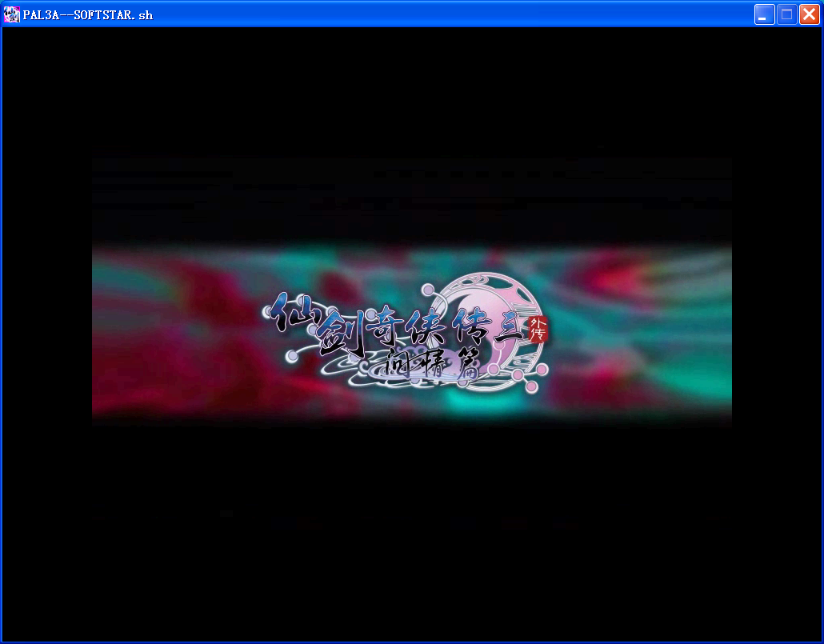The height and width of the screenshot is (644, 824).
Task: Click the red 外传 seal badge
Action: pos(538,329)
